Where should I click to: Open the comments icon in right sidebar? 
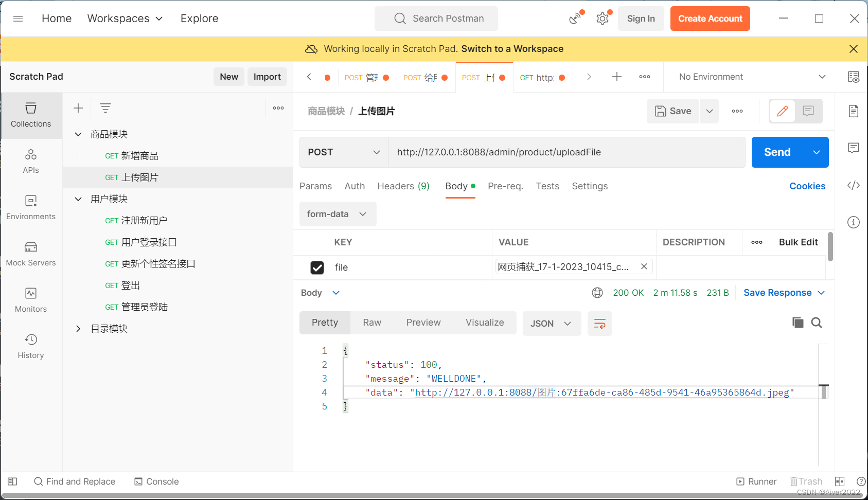click(x=854, y=148)
